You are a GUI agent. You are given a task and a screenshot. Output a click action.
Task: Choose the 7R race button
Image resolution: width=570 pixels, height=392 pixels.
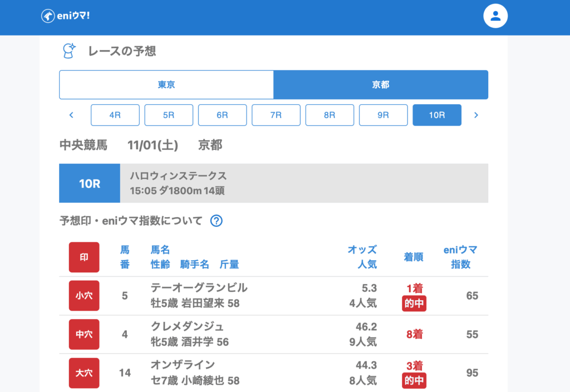point(276,115)
